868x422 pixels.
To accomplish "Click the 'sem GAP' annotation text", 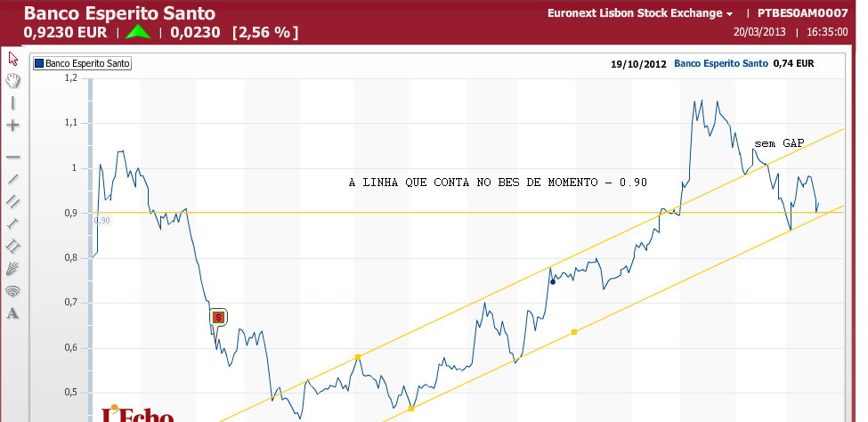I will (779, 144).
